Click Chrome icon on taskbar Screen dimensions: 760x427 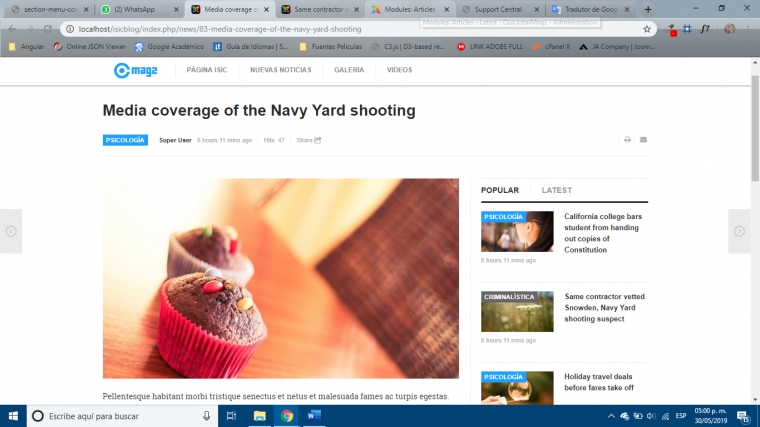point(286,416)
